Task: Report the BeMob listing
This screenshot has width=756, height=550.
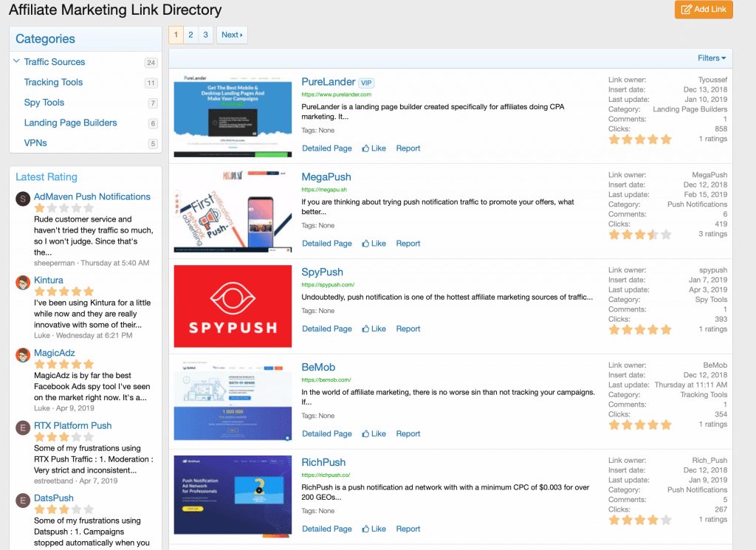Action: [x=408, y=434]
